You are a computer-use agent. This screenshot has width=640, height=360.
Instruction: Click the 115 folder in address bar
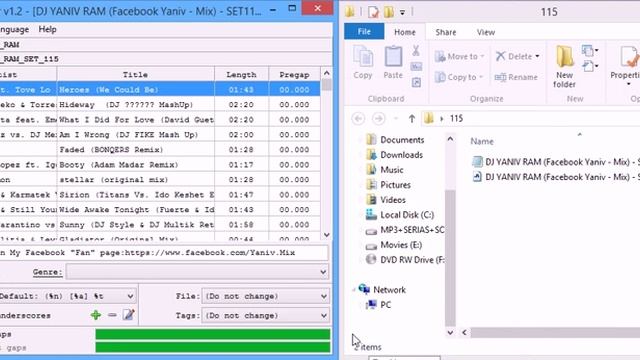click(x=456, y=119)
